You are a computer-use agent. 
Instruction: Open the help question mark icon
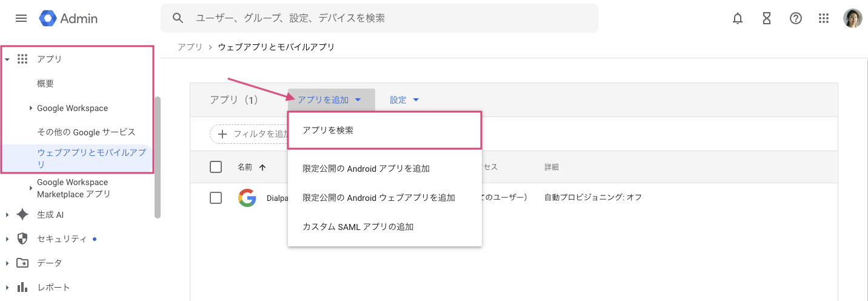coord(796,18)
